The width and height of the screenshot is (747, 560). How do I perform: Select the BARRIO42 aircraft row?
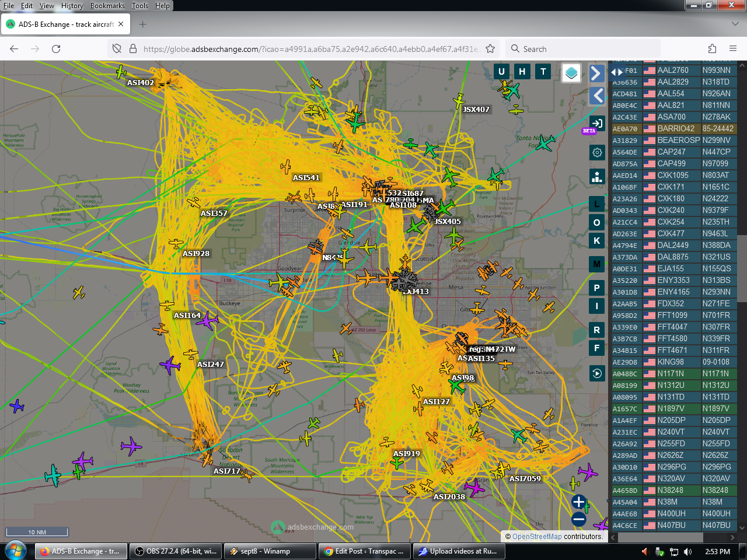673,128
